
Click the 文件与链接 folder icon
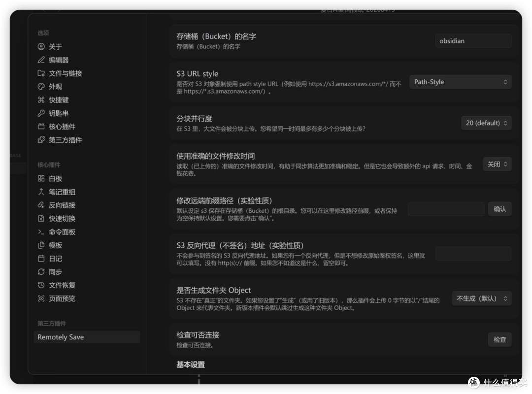pyautogui.click(x=41, y=73)
